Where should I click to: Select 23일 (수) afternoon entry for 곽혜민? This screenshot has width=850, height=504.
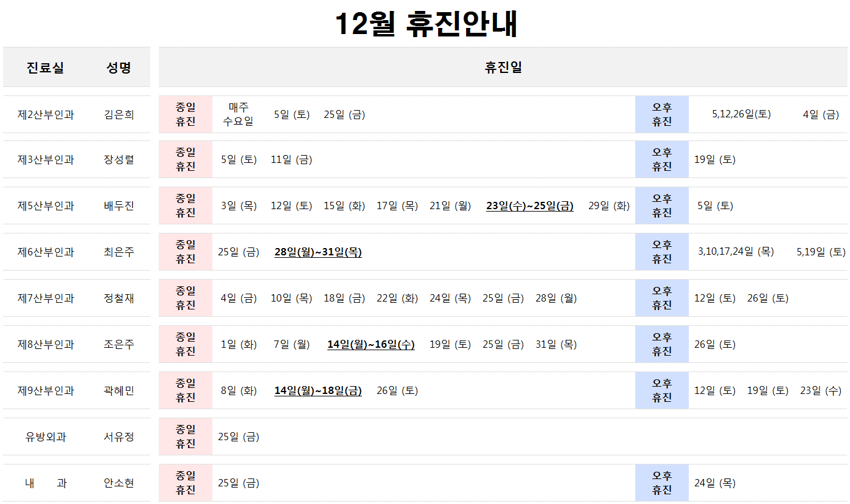(821, 391)
